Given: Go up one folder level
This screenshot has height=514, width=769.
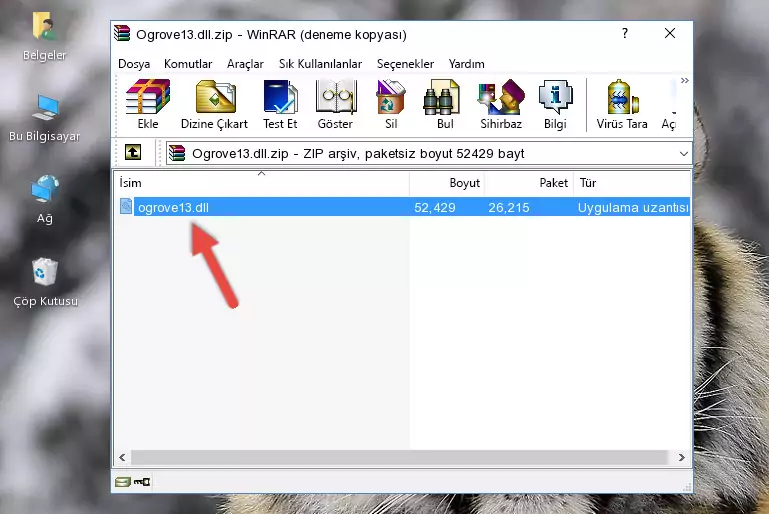Looking at the screenshot, I should click(x=133, y=153).
